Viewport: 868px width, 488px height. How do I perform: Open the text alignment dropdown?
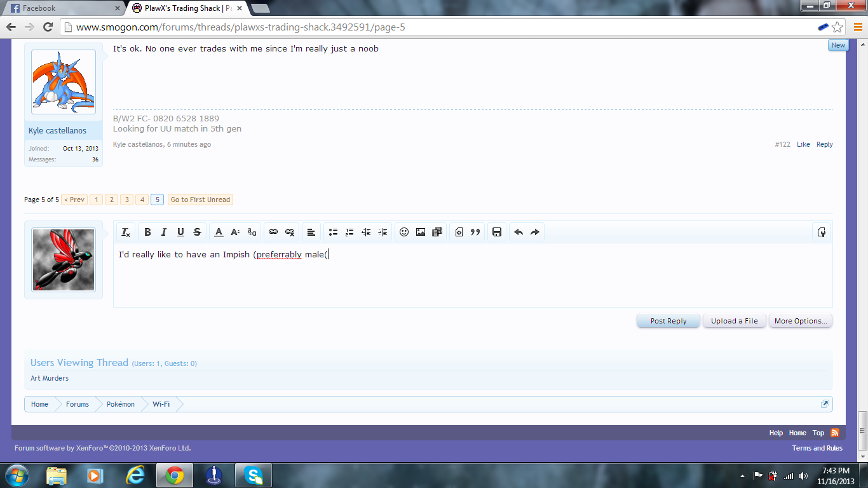tap(311, 233)
